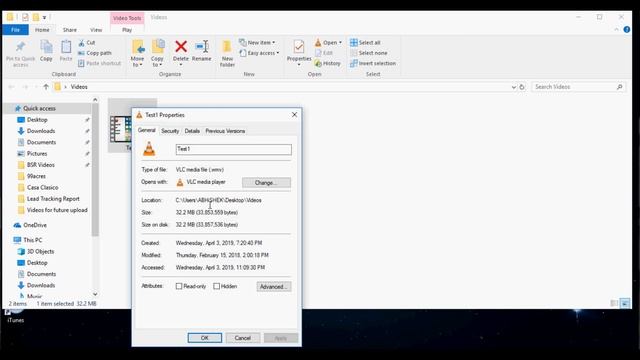This screenshot has height=360, width=640.
Task: Click the Advanced... button
Action: 274,287
